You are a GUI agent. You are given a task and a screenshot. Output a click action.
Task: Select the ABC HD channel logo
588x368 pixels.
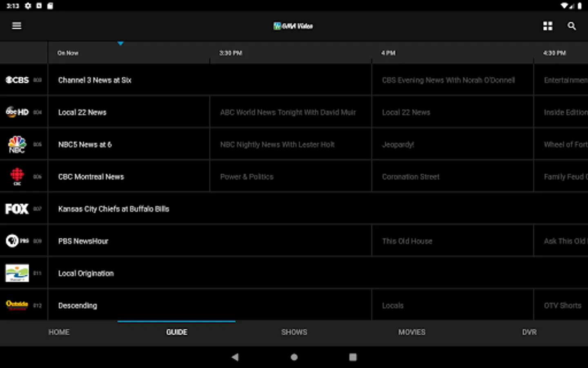[x=17, y=112]
